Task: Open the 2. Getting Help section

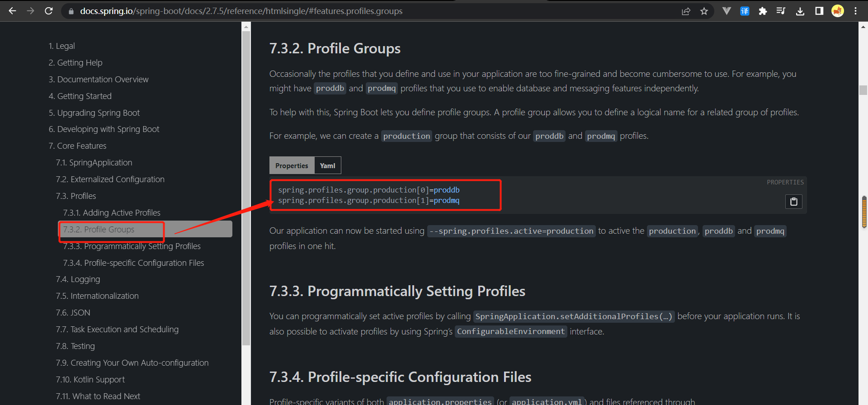Action: [75, 62]
